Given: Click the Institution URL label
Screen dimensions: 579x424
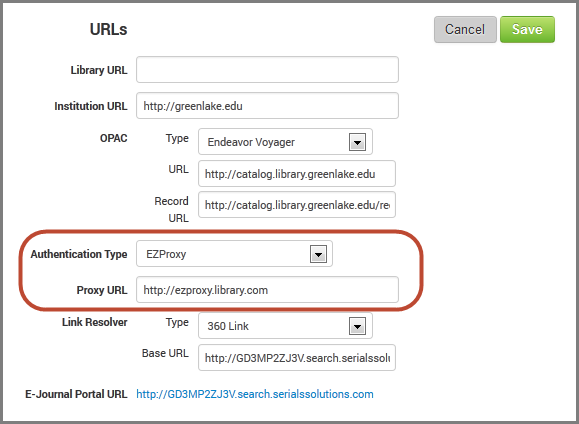Looking at the screenshot, I should pos(91,106).
